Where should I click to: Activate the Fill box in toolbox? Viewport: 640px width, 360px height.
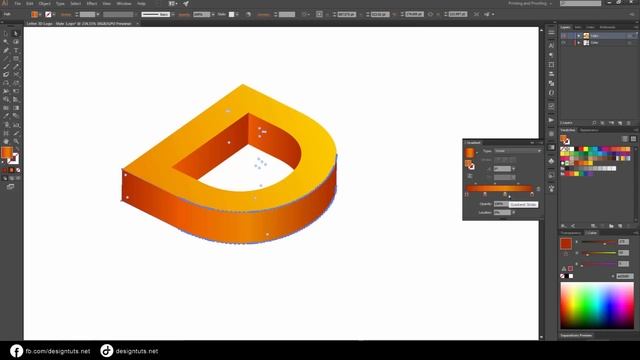7,153
